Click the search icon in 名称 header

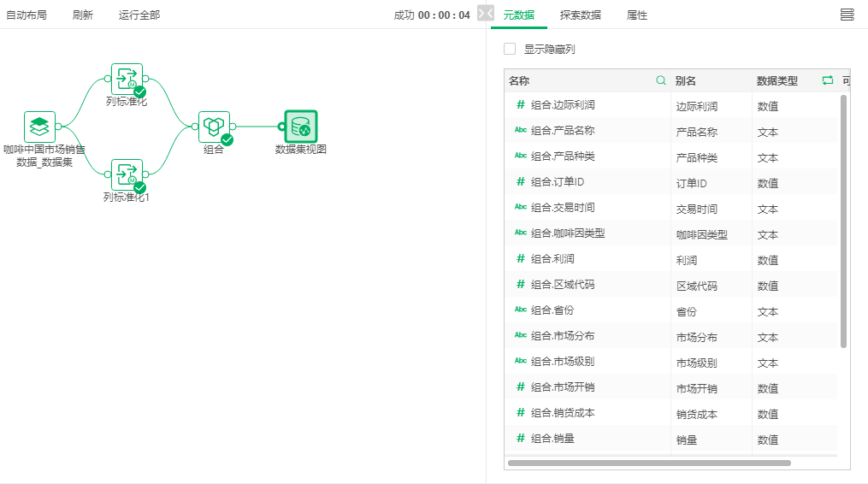(660, 80)
